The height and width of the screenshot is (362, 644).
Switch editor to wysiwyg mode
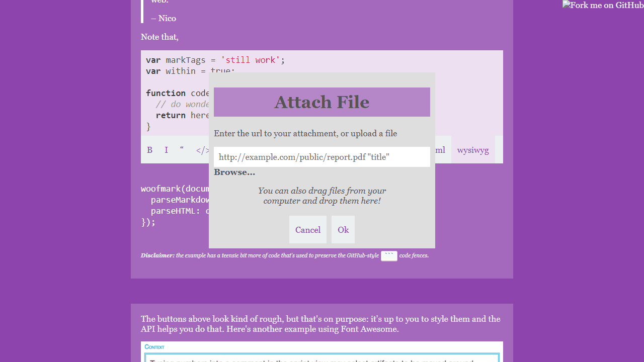[473, 150]
